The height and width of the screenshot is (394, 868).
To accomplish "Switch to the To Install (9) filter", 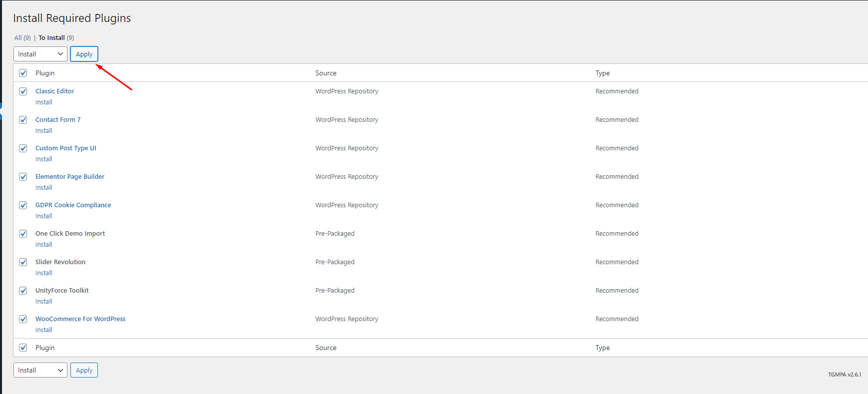I will 56,37.
